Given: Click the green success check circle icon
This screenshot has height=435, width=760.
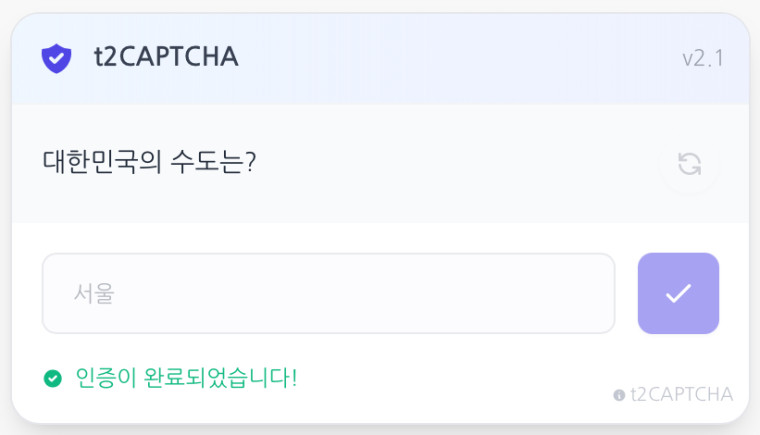Looking at the screenshot, I should pyautogui.click(x=53, y=378).
